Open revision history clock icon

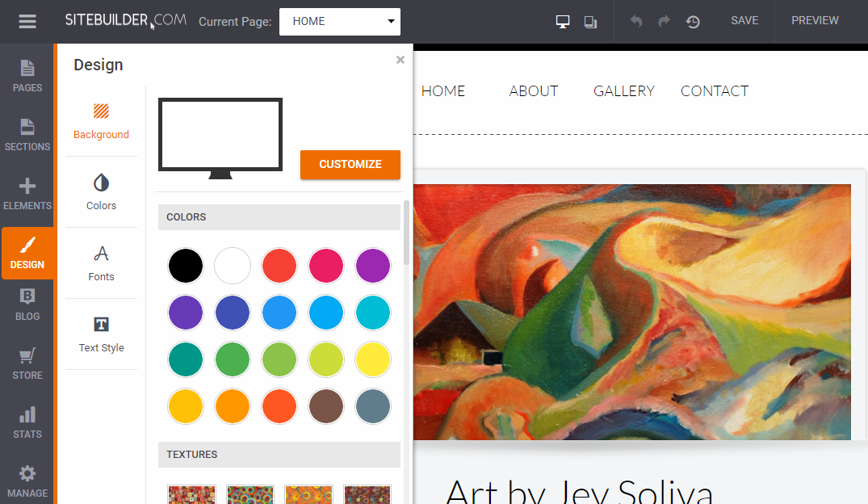click(x=693, y=22)
